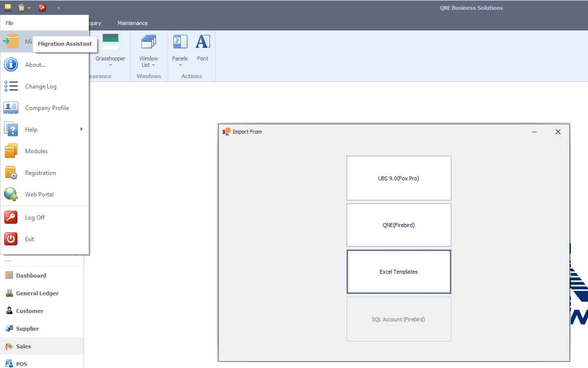Screen dimensions: 588x368
Task: Click the app icon in title bar
Action: [8, 7]
